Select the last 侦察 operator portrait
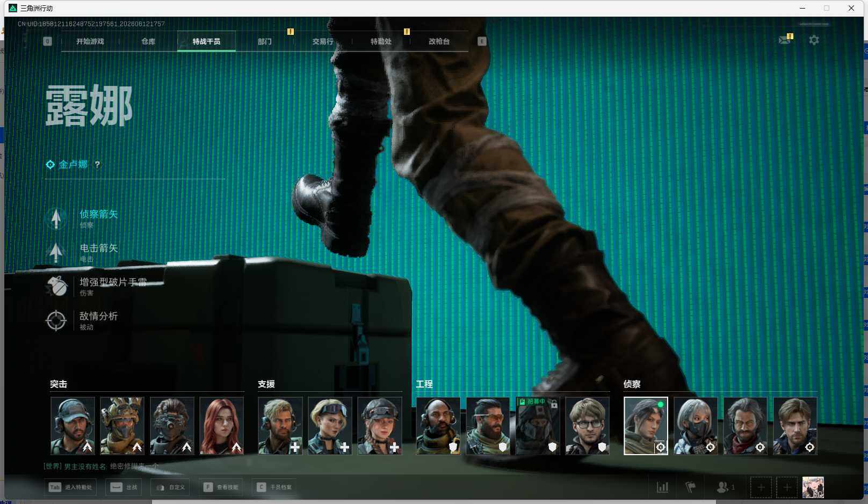Image resolution: width=868 pixels, height=504 pixels. pyautogui.click(x=795, y=426)
